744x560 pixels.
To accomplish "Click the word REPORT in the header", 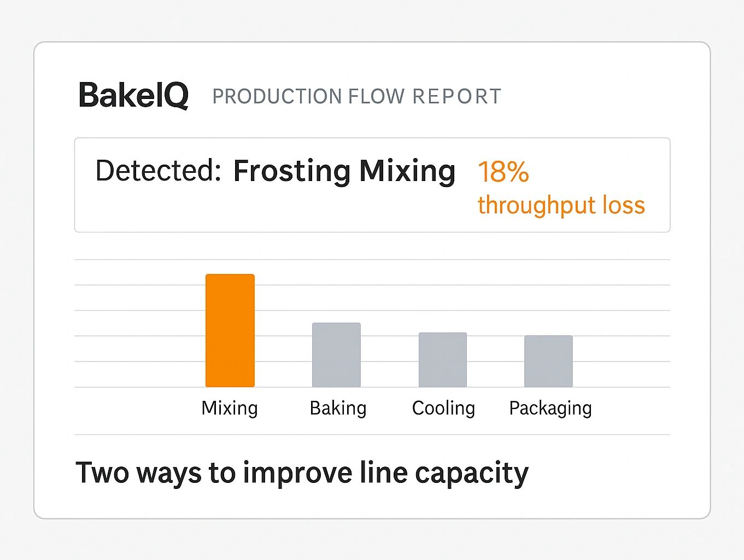I will (456, 97).
